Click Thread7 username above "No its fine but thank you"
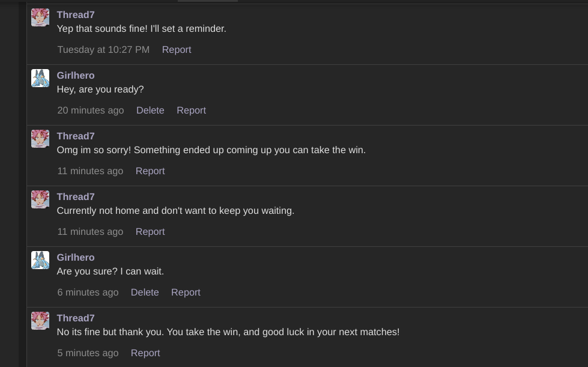 pos(76,318)
